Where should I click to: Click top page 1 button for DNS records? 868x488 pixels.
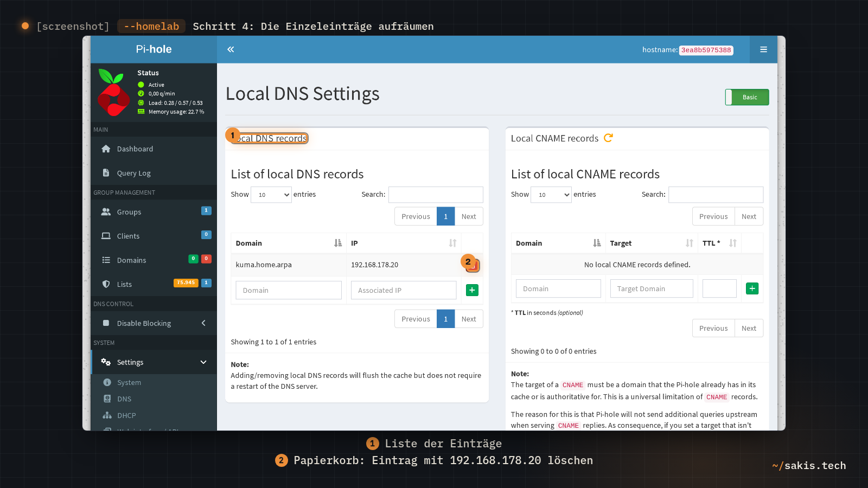[446, 216]
